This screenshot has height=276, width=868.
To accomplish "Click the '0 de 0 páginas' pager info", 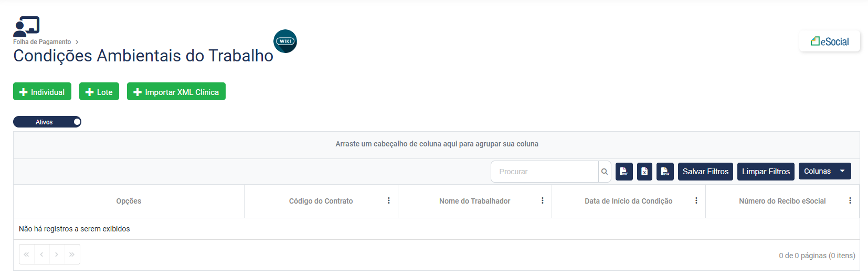I will coord(817,256).
